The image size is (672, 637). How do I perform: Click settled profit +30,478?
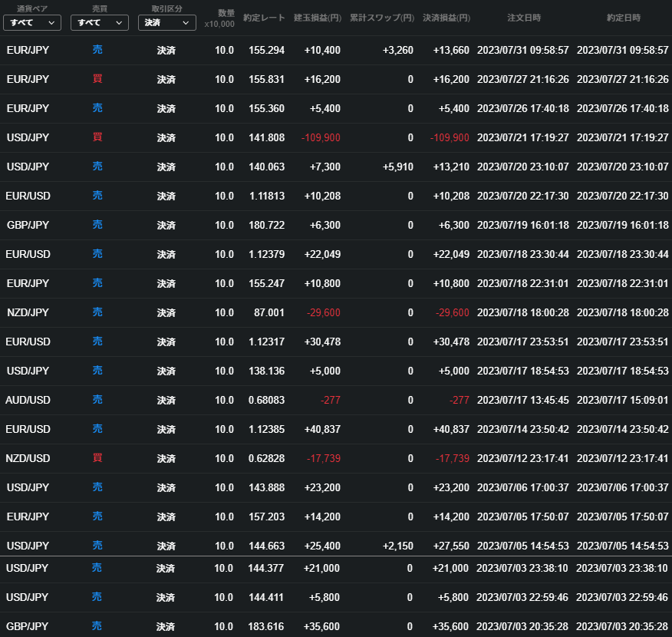click(451, 342)
